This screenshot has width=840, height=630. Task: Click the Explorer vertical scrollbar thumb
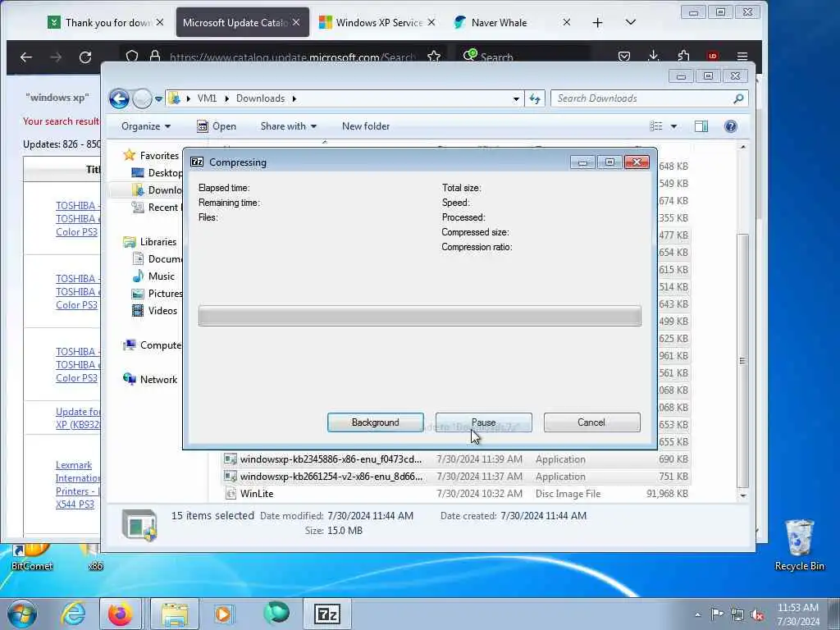coord(742,361)
